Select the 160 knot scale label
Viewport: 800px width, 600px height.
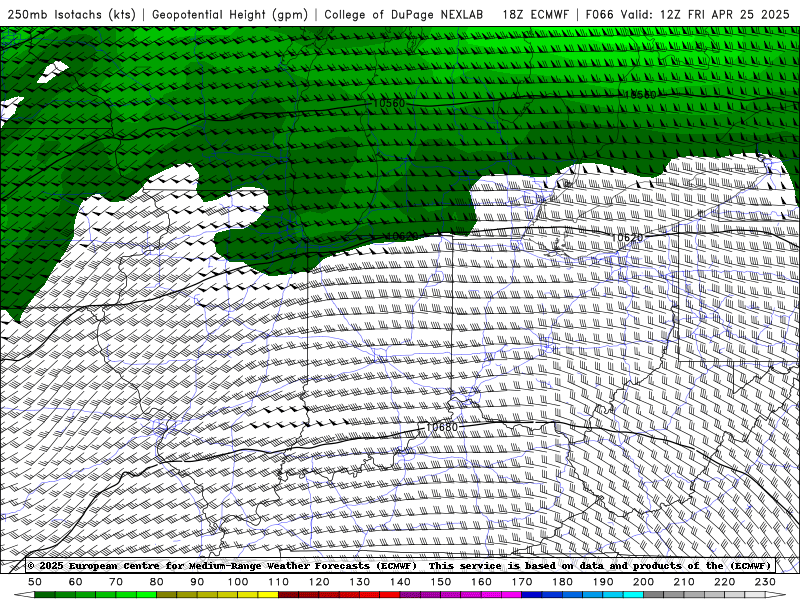(x=481, y=582)
